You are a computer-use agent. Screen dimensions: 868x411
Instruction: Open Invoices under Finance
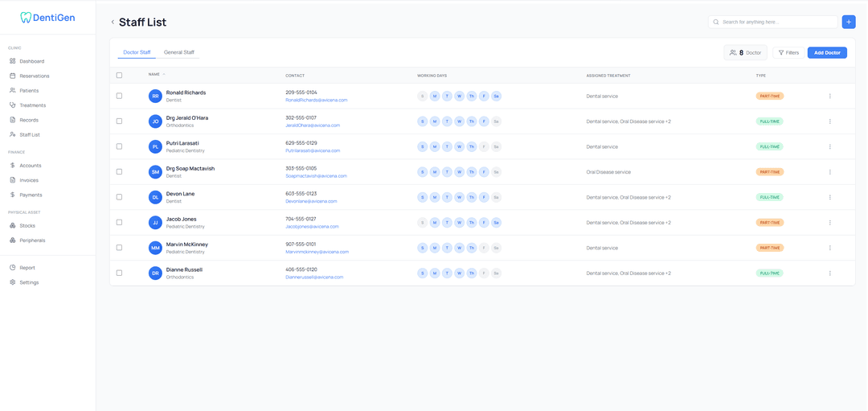pyautogui.click(x=24, y=180)
